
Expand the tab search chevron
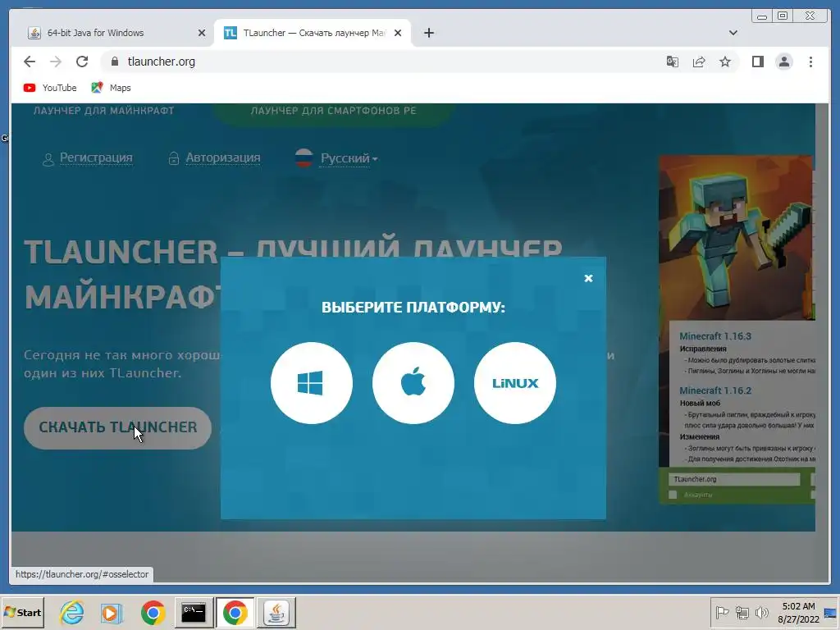tap(733, 33)
